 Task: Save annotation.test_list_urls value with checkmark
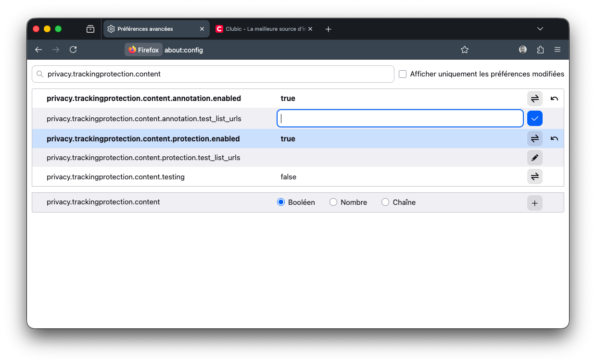[x=534, y=118]
